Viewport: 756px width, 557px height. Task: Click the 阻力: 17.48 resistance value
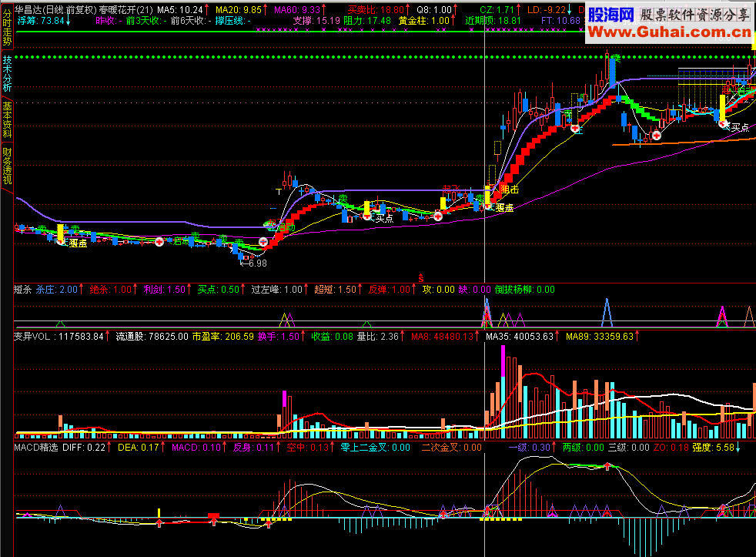367,21
